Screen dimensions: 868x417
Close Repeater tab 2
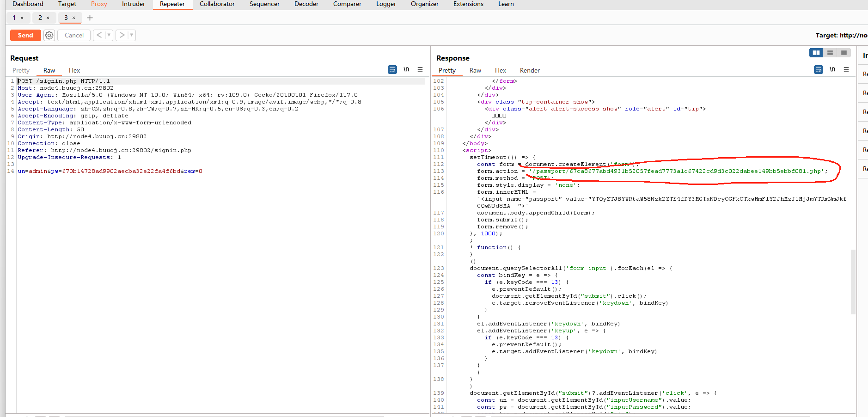pyautogui.click(x=48, y=18)
